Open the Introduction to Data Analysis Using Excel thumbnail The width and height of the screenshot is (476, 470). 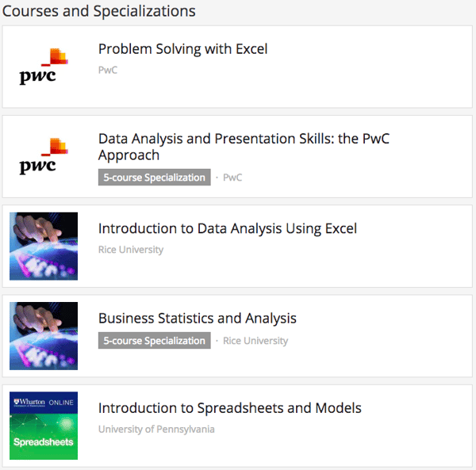tap(44, 246)
